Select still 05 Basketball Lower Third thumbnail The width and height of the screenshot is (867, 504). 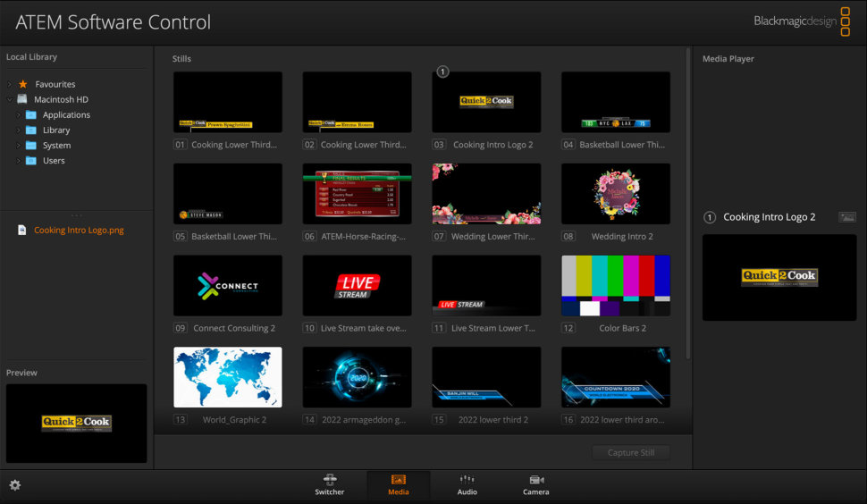coord(228,194)
